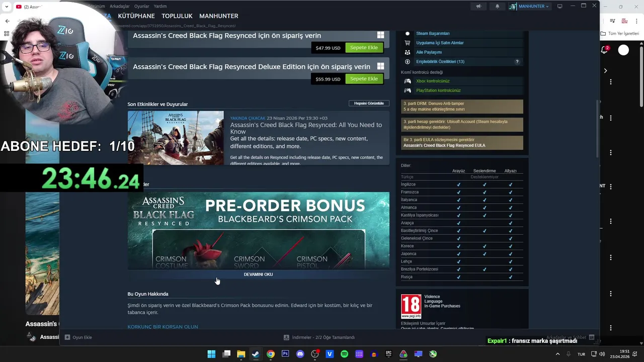
Task: Open Steam announcements megaphone icon
Action: (478, 6)
